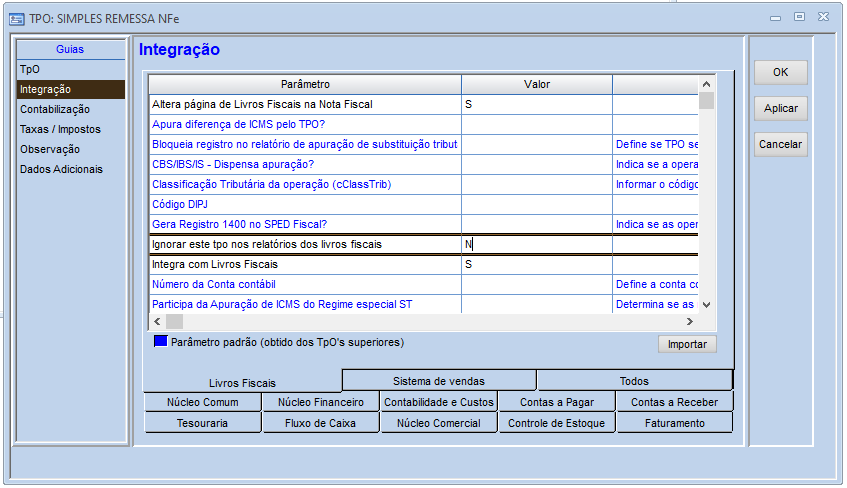Open the Contabilização guide
Image resolution: width=847 pixels, height=488 pixels.
pos(55,109)
